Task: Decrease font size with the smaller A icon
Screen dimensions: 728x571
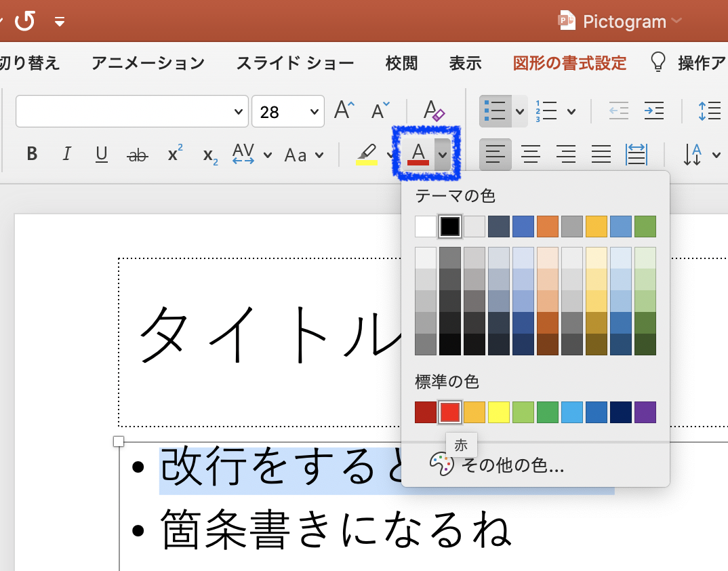Action: [381, 111]
